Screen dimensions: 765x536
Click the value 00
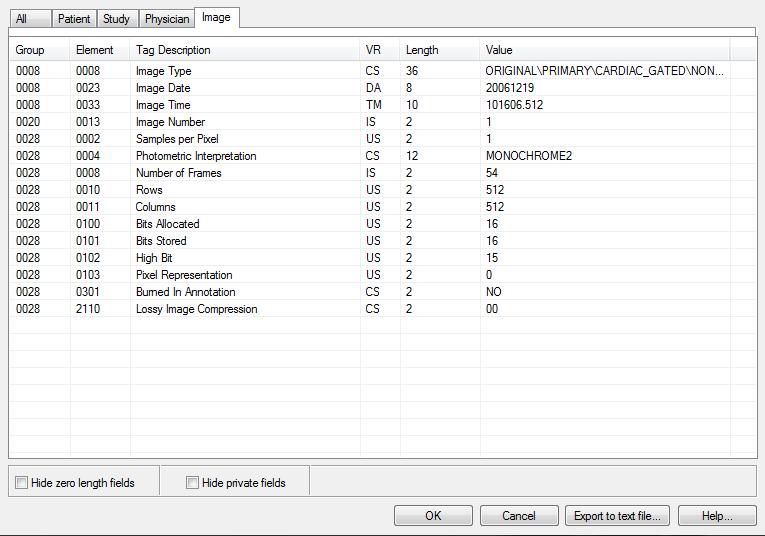click(492, 309)
